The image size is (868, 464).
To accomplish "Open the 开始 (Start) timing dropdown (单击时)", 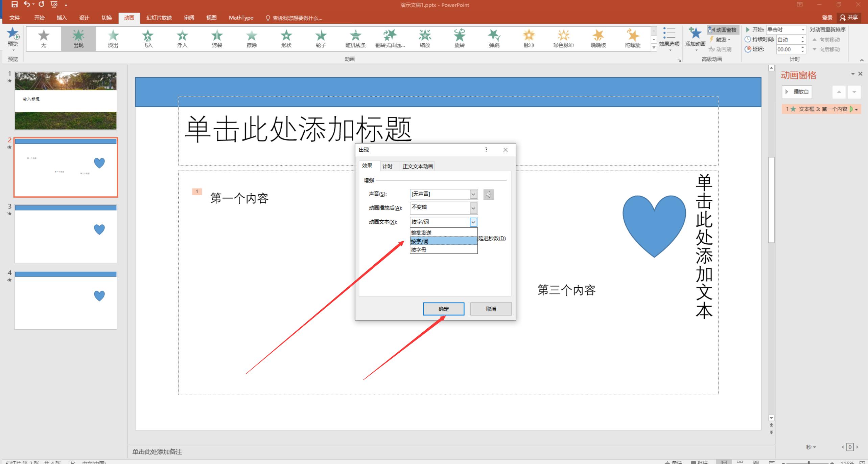I will (803, 30).
